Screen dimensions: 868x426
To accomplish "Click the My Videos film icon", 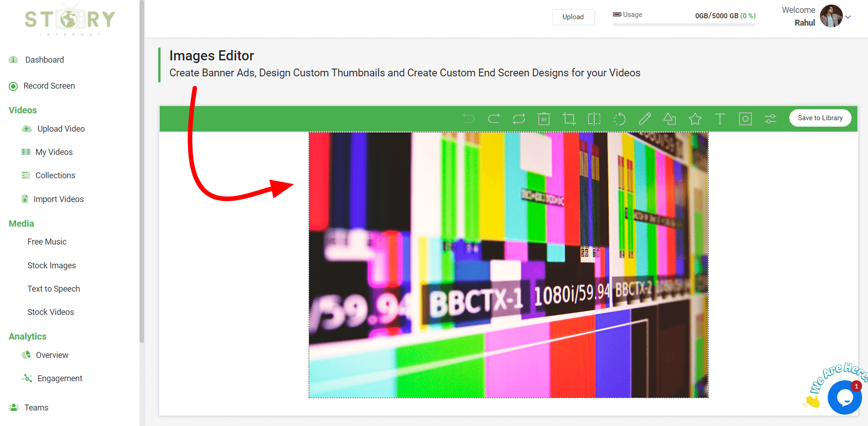I will tap(26, 152).
